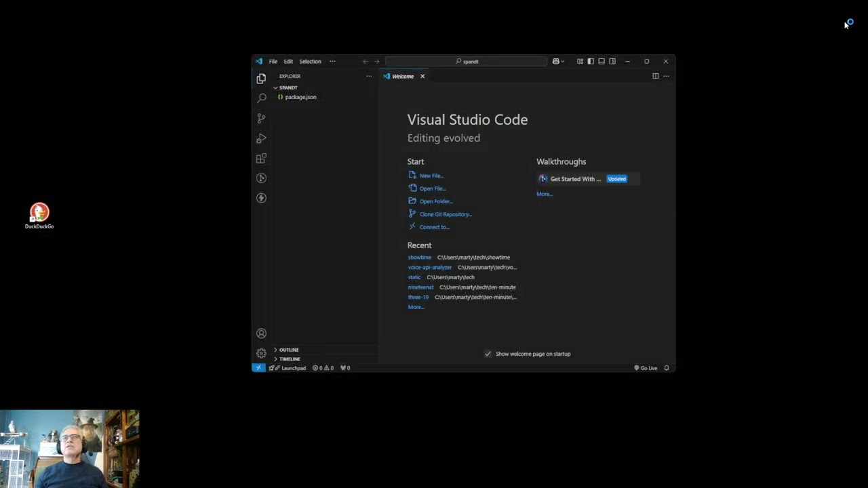Open the Accounts icon
Screen dimensions: 868x488
point(261,333)
